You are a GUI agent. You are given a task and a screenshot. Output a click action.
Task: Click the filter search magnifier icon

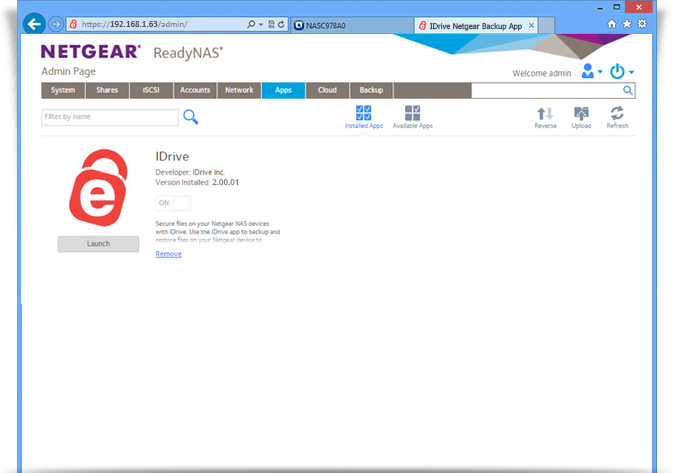(x=191, y=117)
